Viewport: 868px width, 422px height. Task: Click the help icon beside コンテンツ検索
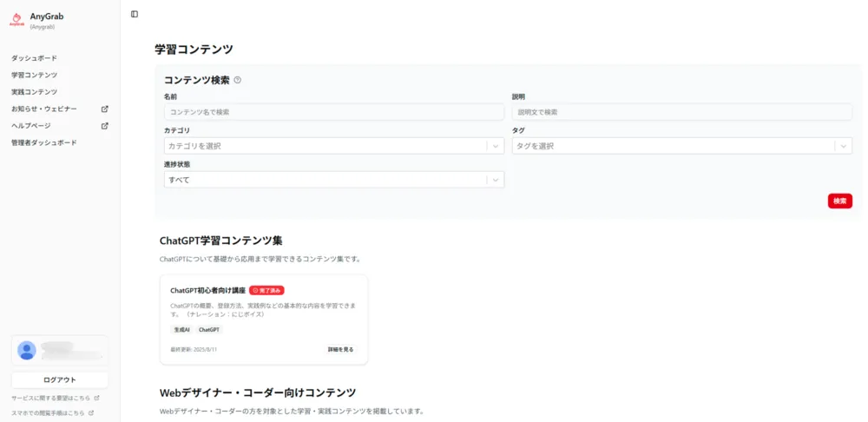pos(238,80)
